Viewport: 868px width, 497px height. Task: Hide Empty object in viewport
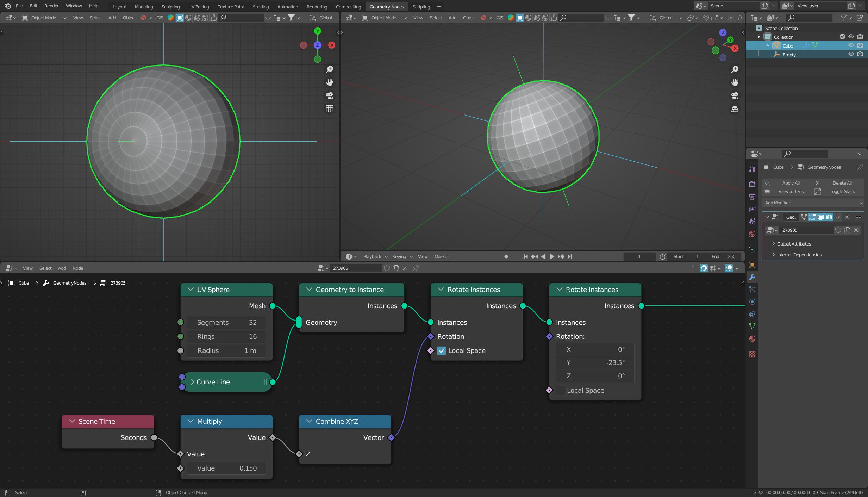pyautogui.click(x=851, y=54)
